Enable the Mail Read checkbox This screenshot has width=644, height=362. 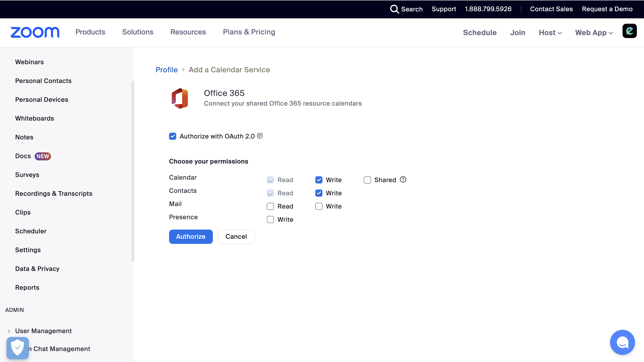click(x=270, y=206)
